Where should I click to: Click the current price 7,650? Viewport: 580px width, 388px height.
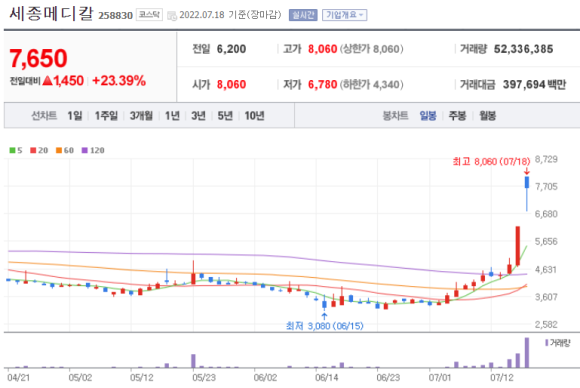[x=38, y=58]
